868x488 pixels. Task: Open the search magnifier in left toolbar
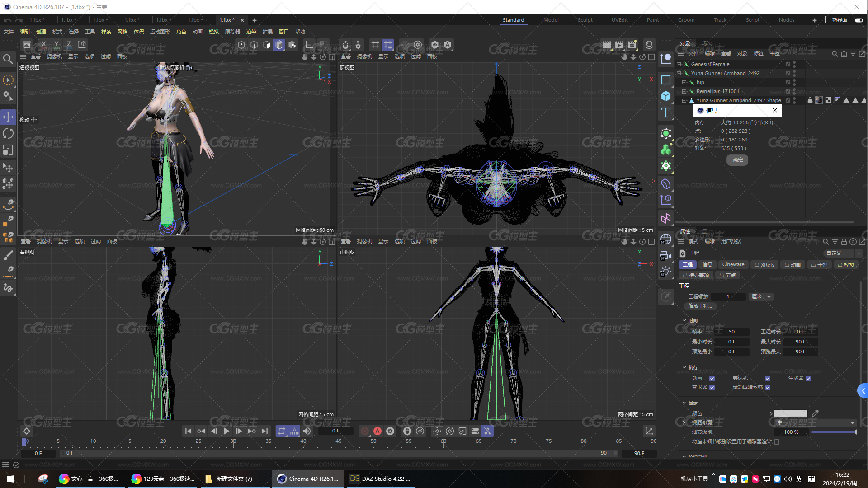pos(8,59)
